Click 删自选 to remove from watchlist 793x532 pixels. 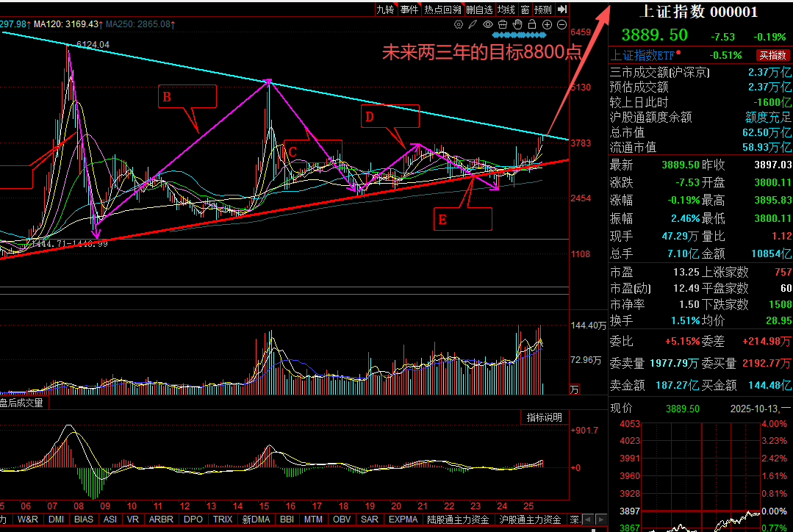point(479,9)
